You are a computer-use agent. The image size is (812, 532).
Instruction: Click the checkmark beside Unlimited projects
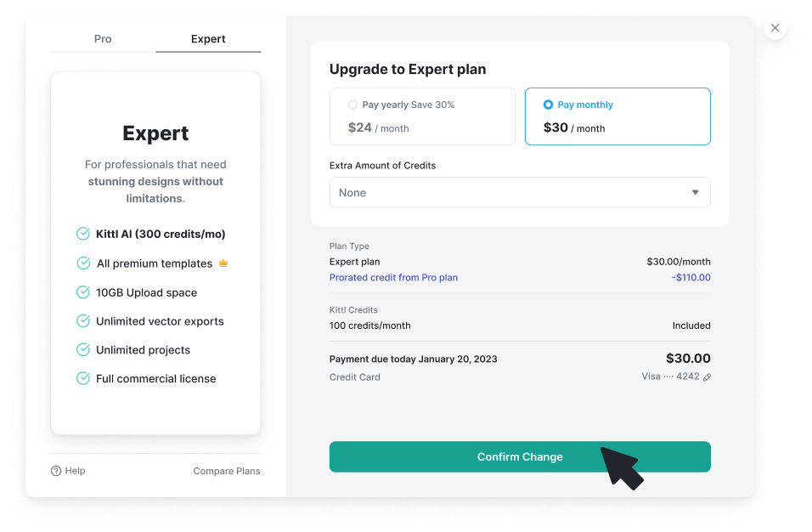pos(83,349)
